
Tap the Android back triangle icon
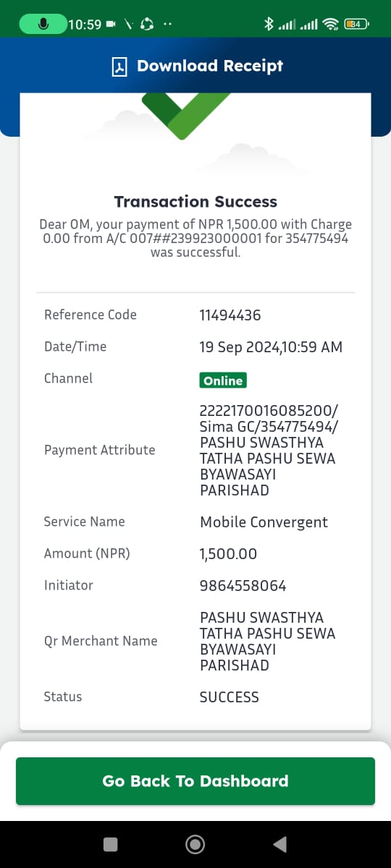pyautogui.click(x=279, y=844)
